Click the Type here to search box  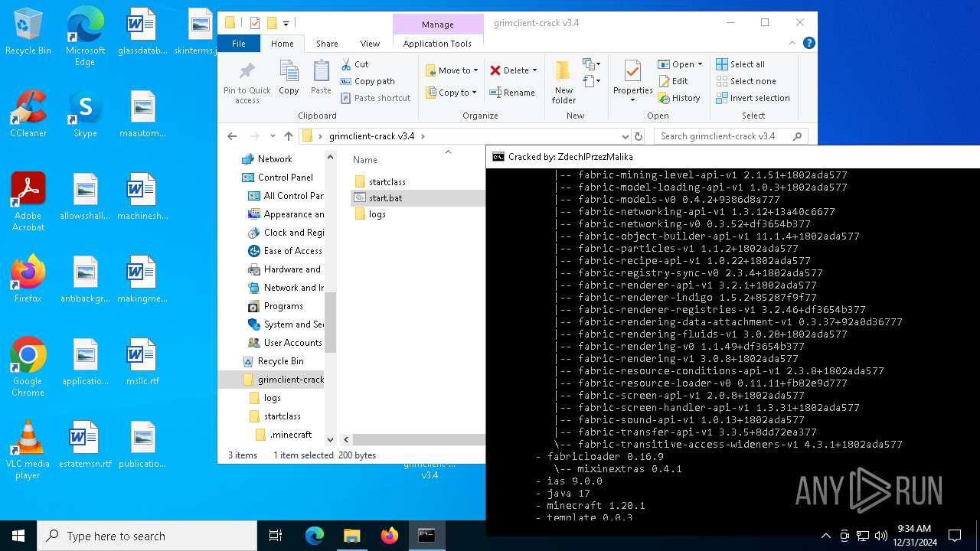point(147,536)
